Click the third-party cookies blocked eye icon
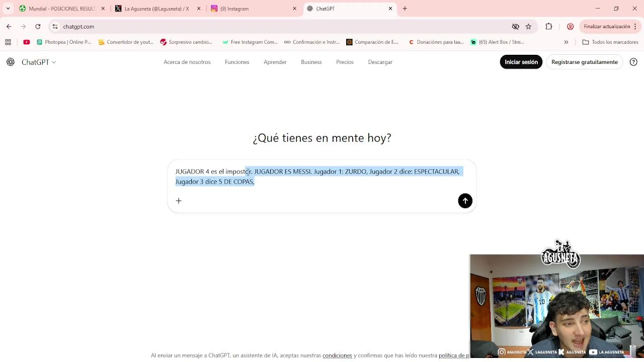 [515, 27]
